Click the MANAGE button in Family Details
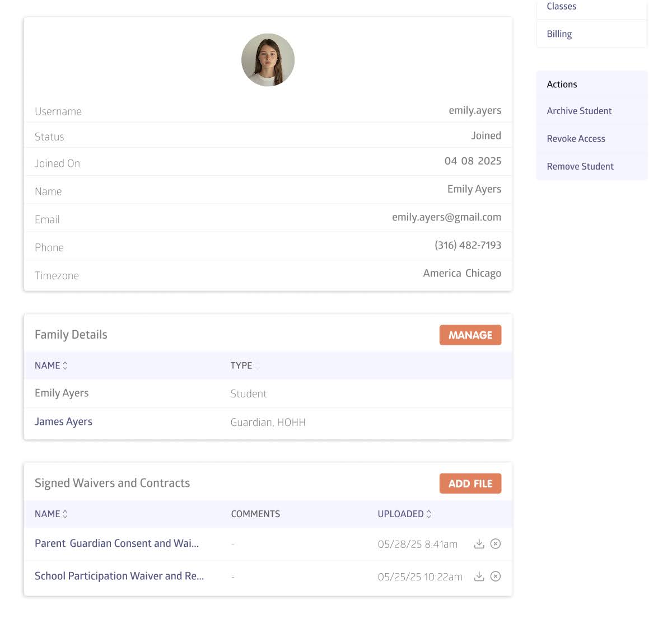The image size is (672, 619). pos(470,335)
